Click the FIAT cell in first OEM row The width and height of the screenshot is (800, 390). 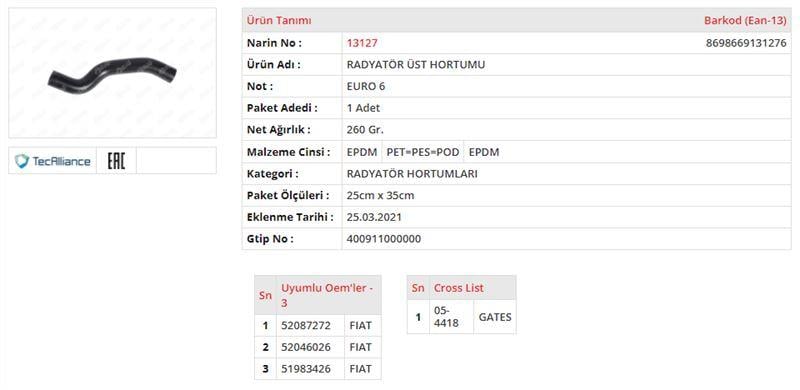point(361,325)
